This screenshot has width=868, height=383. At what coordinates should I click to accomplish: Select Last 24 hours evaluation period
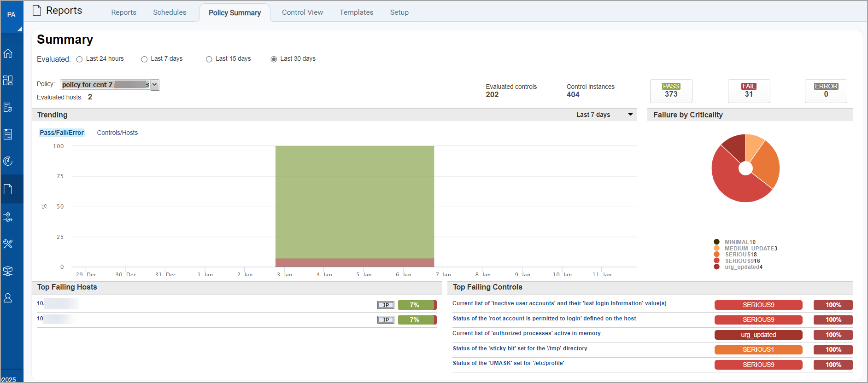80,59
